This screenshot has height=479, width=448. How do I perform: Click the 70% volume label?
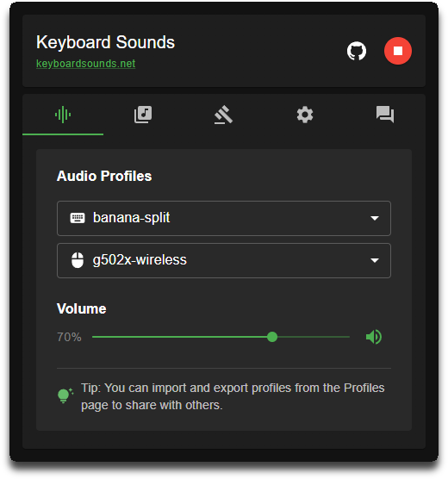pos(70,337)
